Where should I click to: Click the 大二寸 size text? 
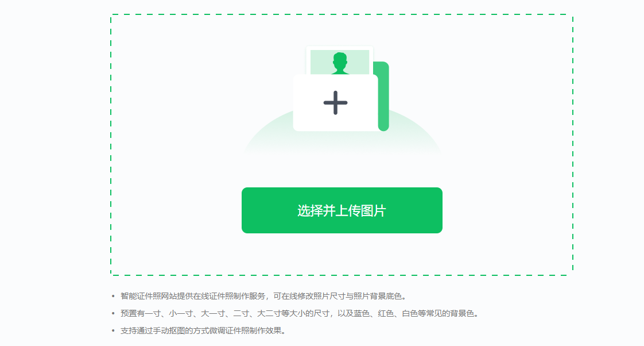click(x=269, y=313)
